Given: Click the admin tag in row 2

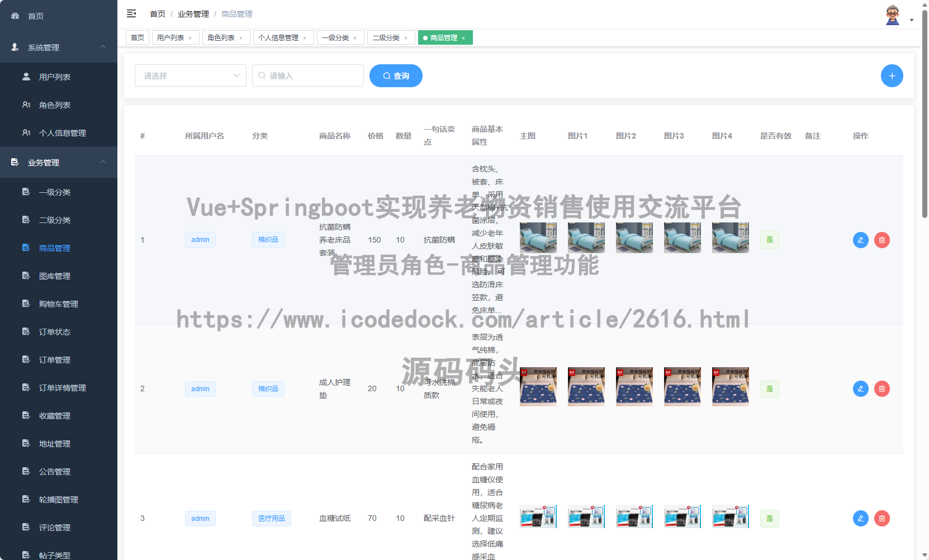Looking at the screenshot, I should point(200,388).
